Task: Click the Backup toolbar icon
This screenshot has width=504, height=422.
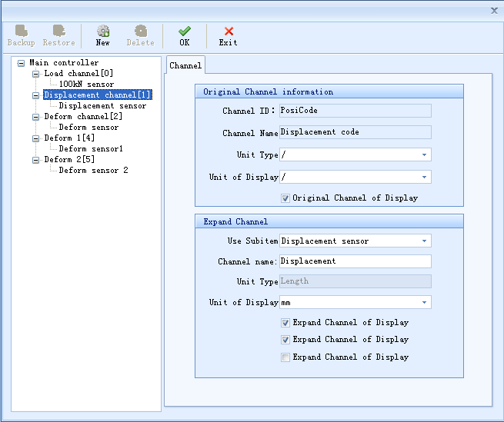Action: (21, 35)
